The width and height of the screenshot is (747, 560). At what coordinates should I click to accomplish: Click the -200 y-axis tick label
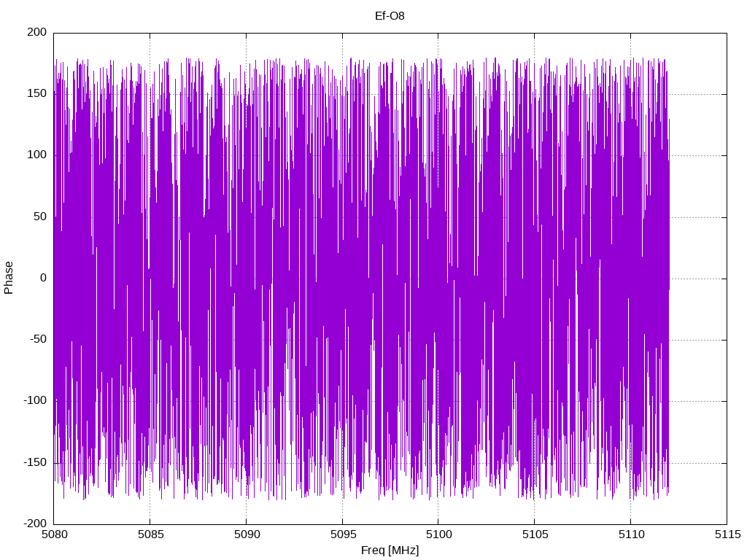point(35,524)
